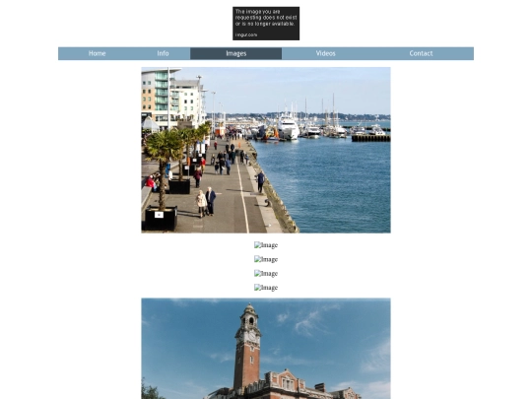Image resolution: width=532 pixels, height=399 pixels.
Task: Click the harbour promenade photo
Action: pyautogui.click(x=266, y=150)
